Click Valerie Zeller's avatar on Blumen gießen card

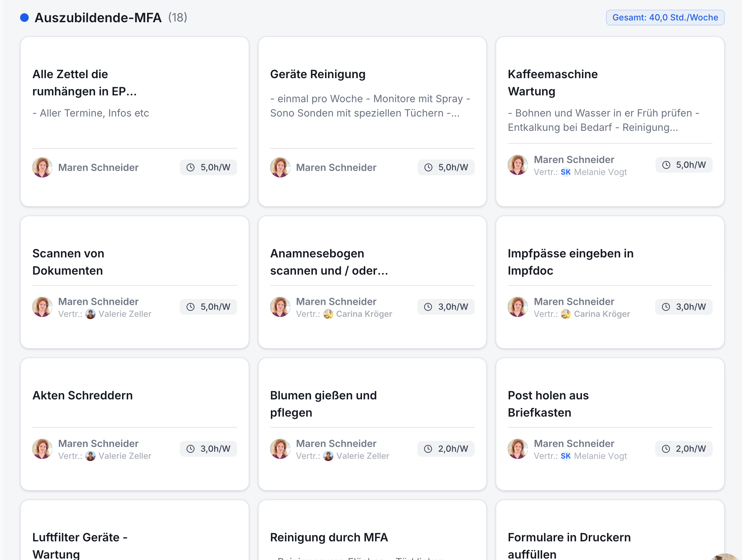328,456
